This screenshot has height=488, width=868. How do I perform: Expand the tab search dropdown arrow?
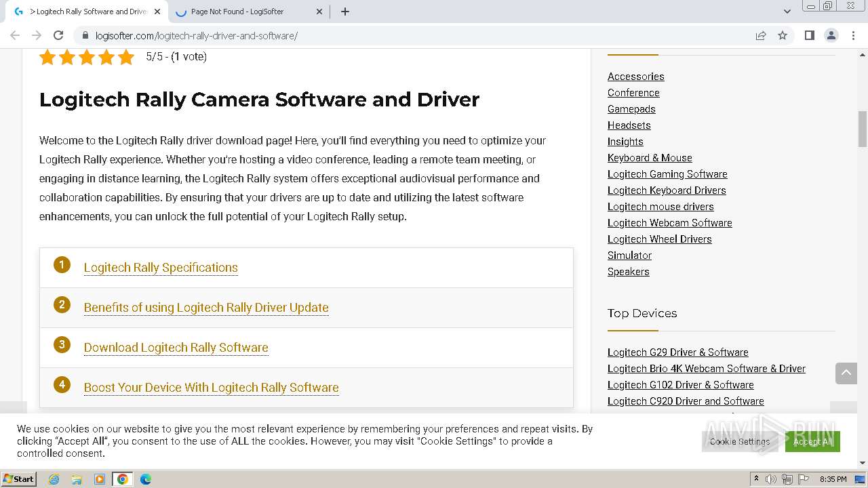pyautogui.click(x=787, y=12)
